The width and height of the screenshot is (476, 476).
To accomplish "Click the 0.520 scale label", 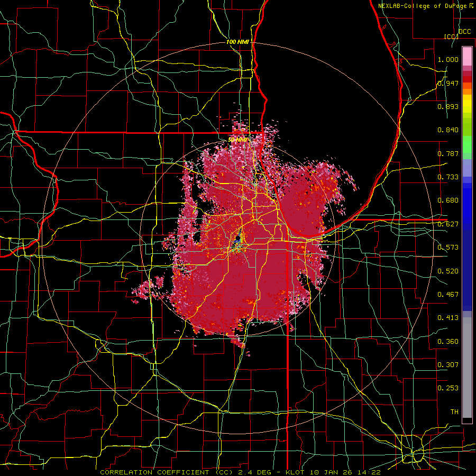I will click(x=448, y=271).
